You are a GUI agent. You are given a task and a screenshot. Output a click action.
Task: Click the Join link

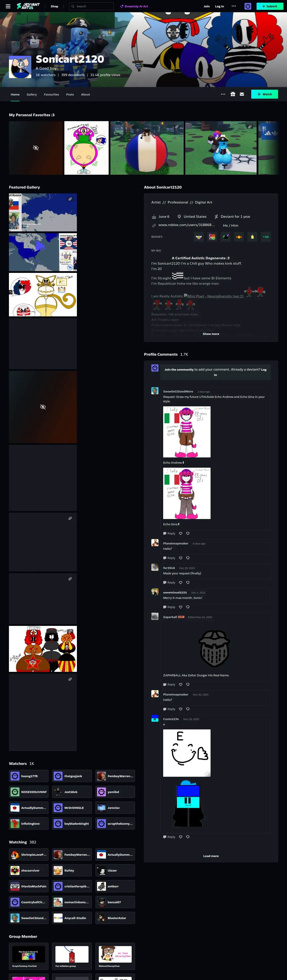point(207,6)
